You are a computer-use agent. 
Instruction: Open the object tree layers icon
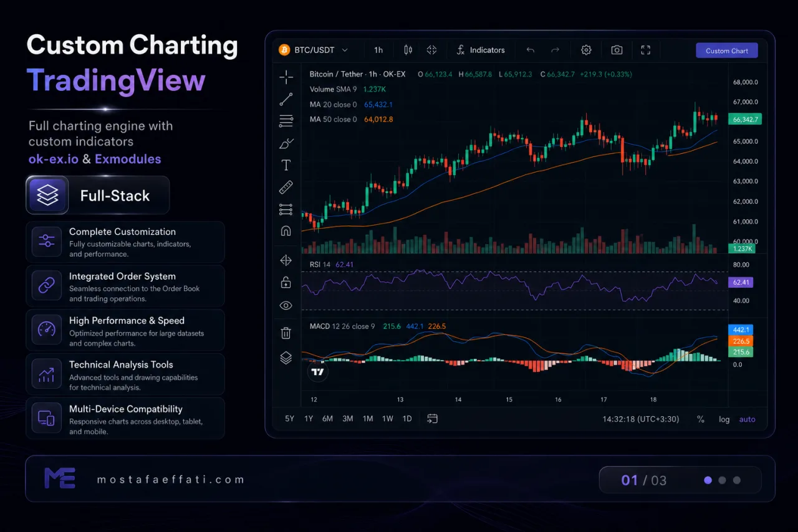point(286,358)
